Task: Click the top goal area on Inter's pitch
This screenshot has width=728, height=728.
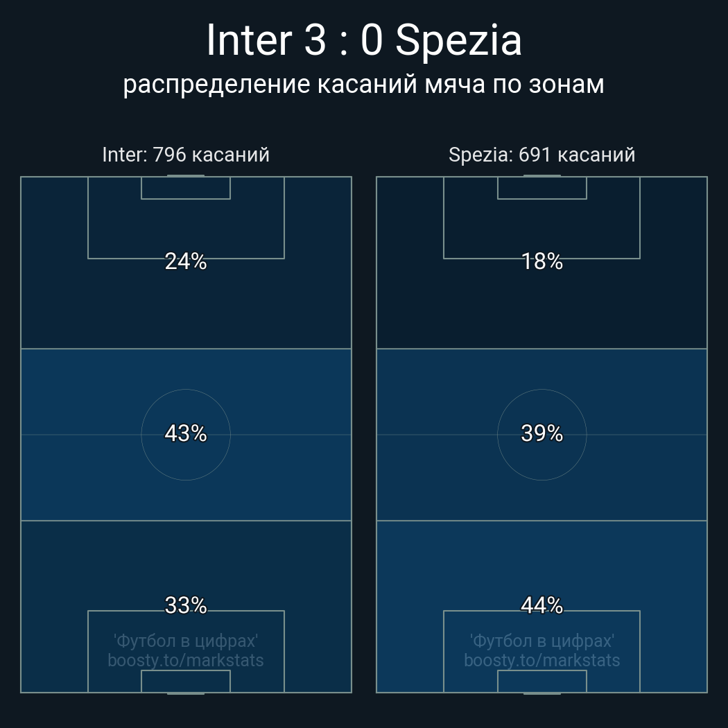Action: [x=186, y=188]
